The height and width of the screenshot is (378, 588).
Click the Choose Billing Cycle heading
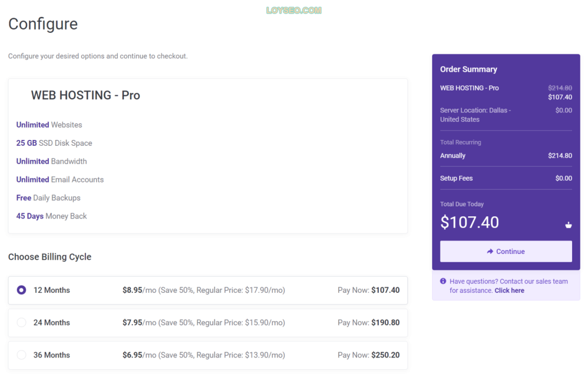click(x=50, y=257)
